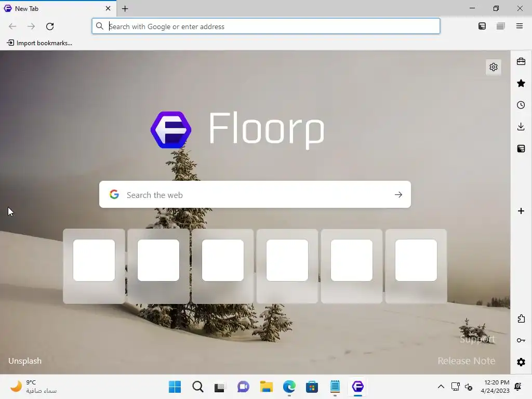
Task: Click Import bookmarks link
Action: 39,43
